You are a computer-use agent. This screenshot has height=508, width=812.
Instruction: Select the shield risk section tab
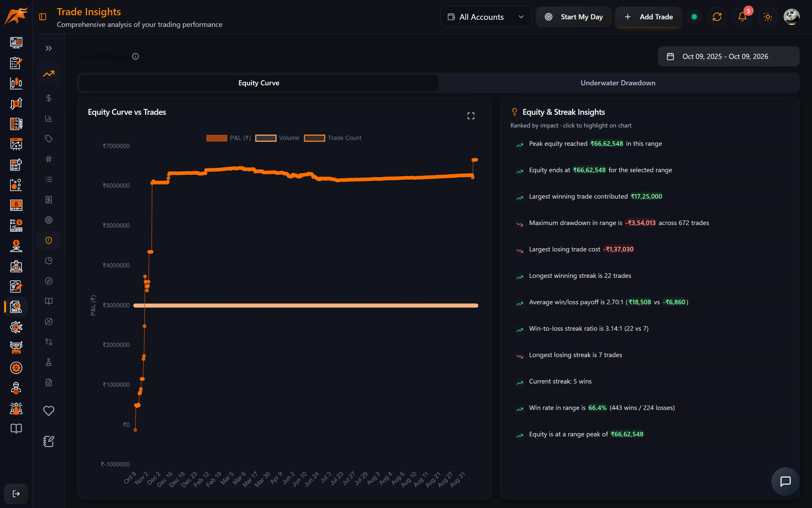click(x=49, y=240)
